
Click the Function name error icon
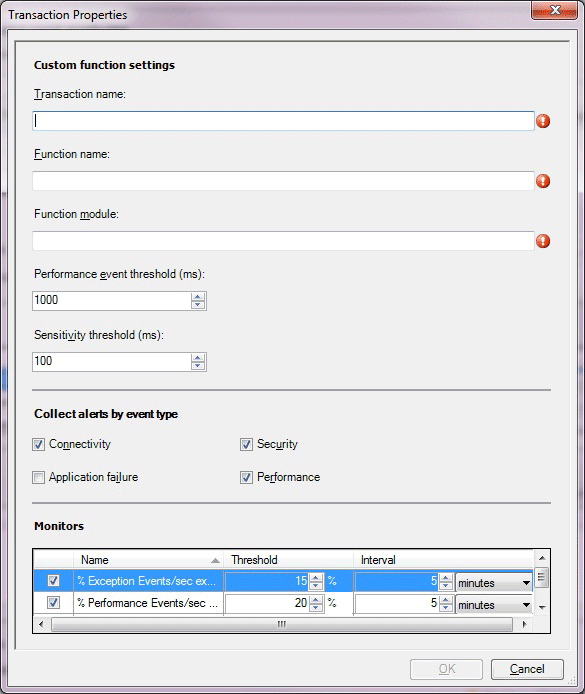[543, 181]
